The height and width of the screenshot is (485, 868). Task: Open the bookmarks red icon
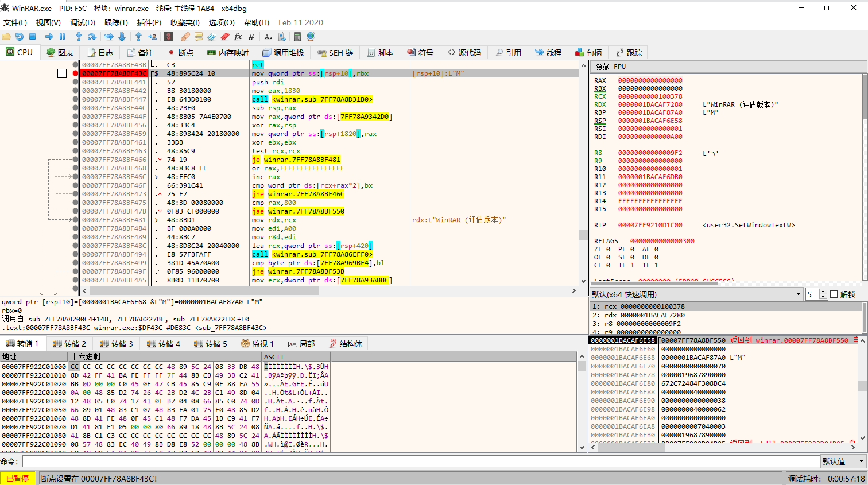coord(225,37)
